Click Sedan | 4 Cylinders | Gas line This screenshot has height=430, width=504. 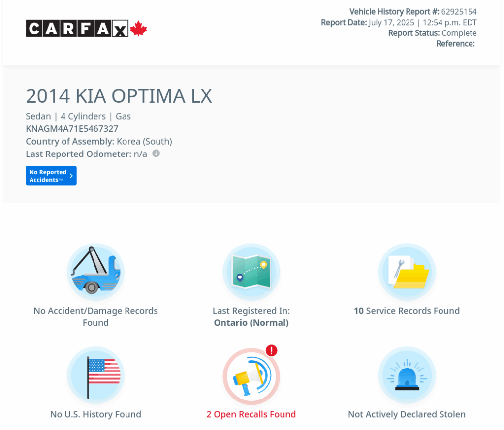pyautogui.click(x=78, y=116)
